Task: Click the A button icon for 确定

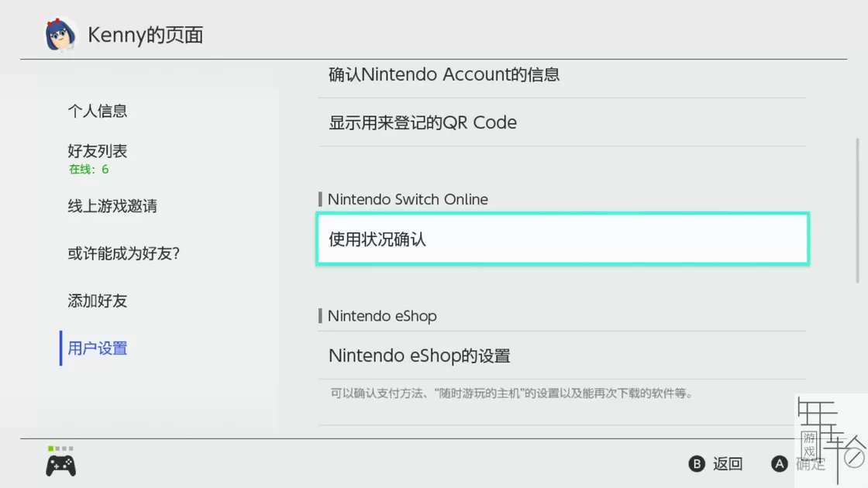Action: [779, 464]
